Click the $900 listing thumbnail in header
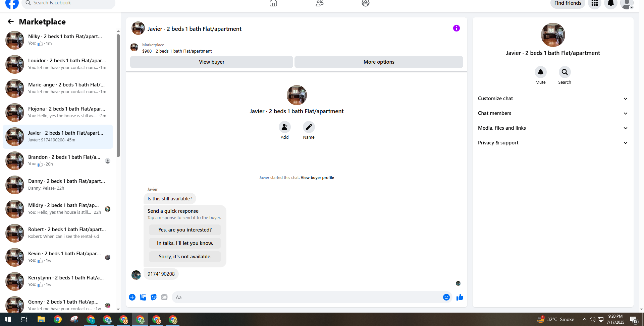The width and height of the screenshot is (644, 326). point(134,48)
